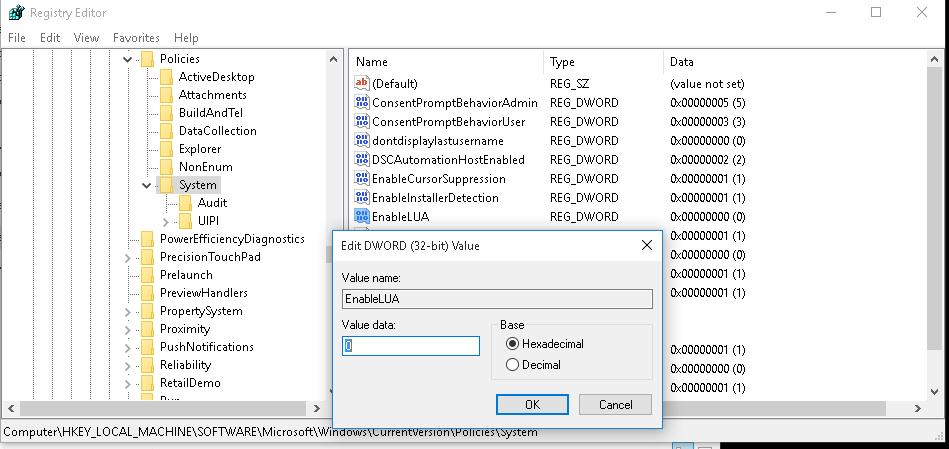Screen dimensions: 949x449
Task: Open the Favorites menu
Action: click(136, 38)
